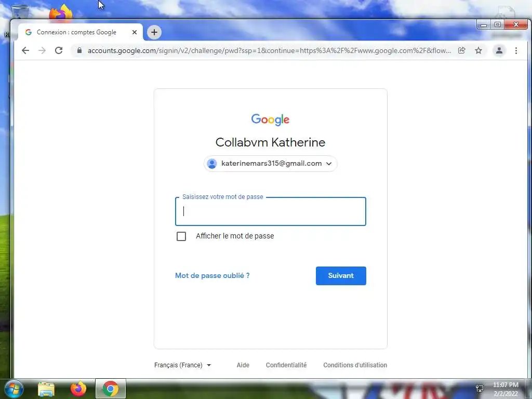Click Mot de passe oublié ? link
Viewport: 532px width, 399px height.
click(212, 275)
